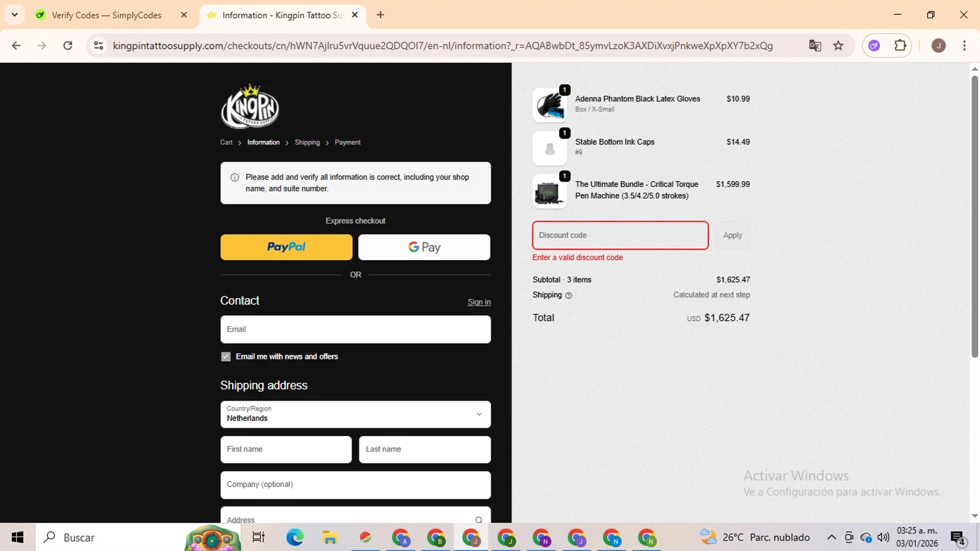Click the page vertical scrollbar thumb
980x551 pixels.
pos(975,216)
